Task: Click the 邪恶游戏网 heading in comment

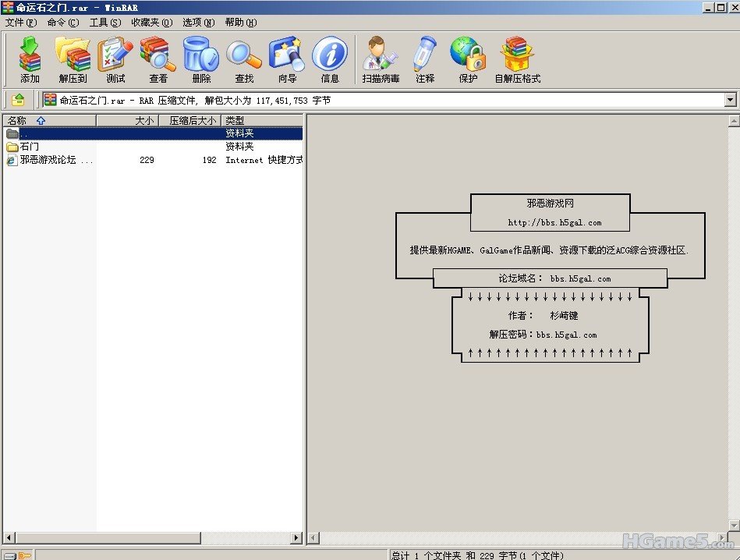Action: coord(551,204)
